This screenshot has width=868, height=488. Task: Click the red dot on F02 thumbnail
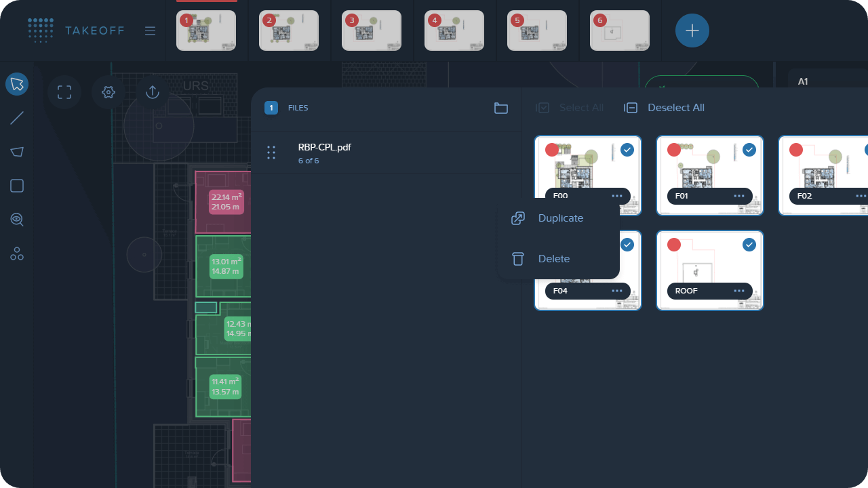click(x=796, y=150)
